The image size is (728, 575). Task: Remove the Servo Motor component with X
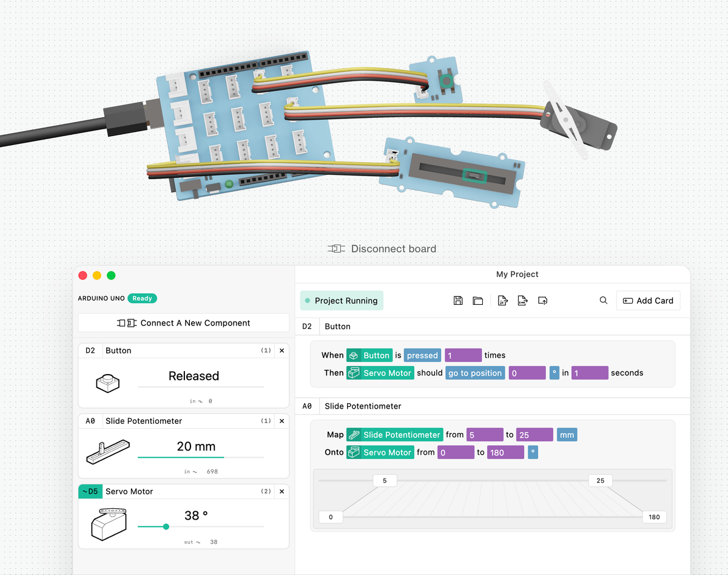(x=281, y=491)
